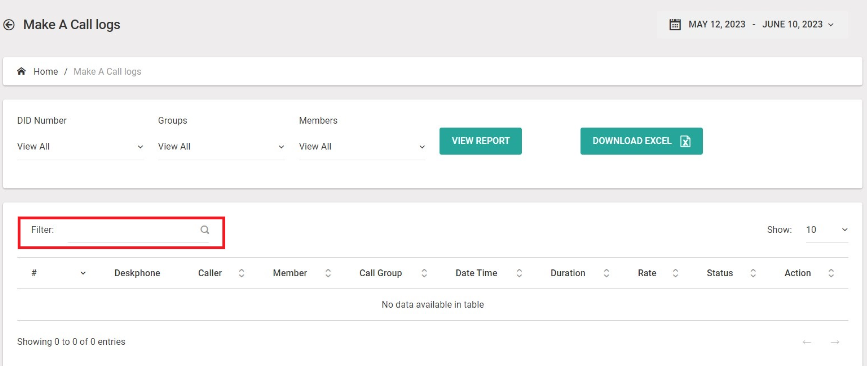Open the Home breadcrumb link
Screen dimensions: 867x366
point(45,71)
